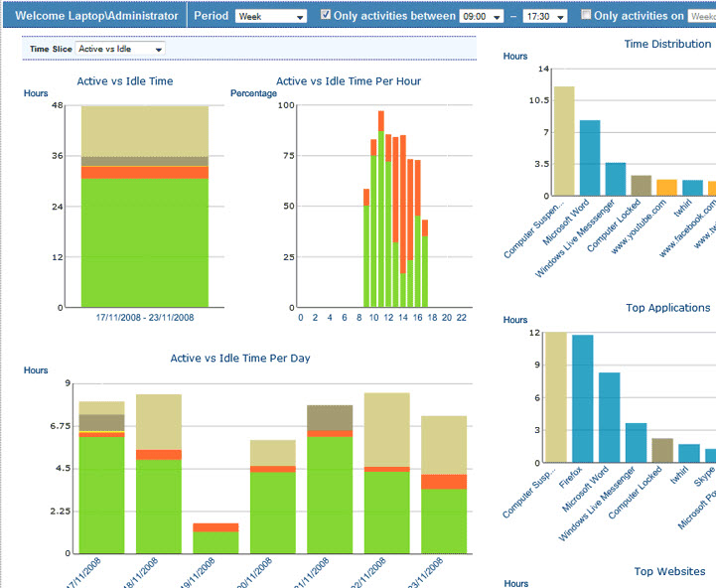Click the Microsoft Word bar in Time Distribution
Viewport: 716px width, 588px height.
[x=590, y=158]
